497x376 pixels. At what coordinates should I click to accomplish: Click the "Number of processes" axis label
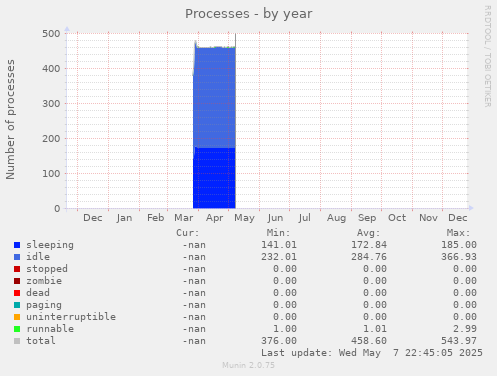click(10, 119)
